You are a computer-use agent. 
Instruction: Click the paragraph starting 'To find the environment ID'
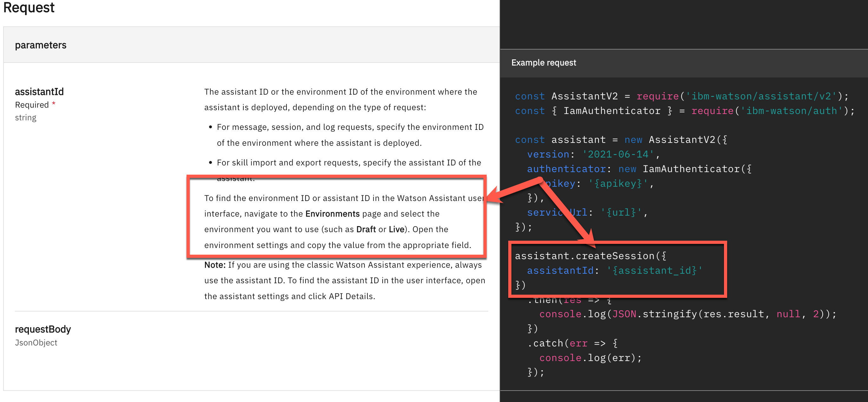[x=344, y=222]
